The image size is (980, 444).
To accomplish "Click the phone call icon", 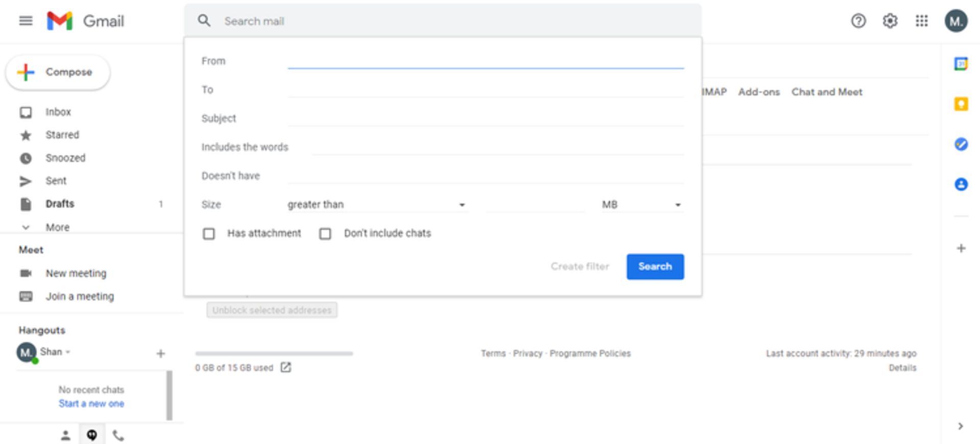I will 118,435.
